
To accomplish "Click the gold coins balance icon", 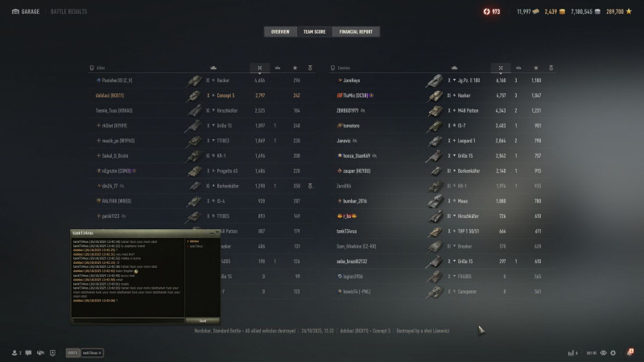I will tap(562, 11).
